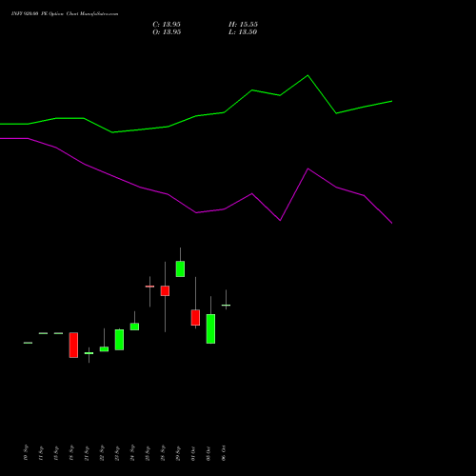
Task: Click the small green candle above 22 Sep
Action: tap(104, 348)
